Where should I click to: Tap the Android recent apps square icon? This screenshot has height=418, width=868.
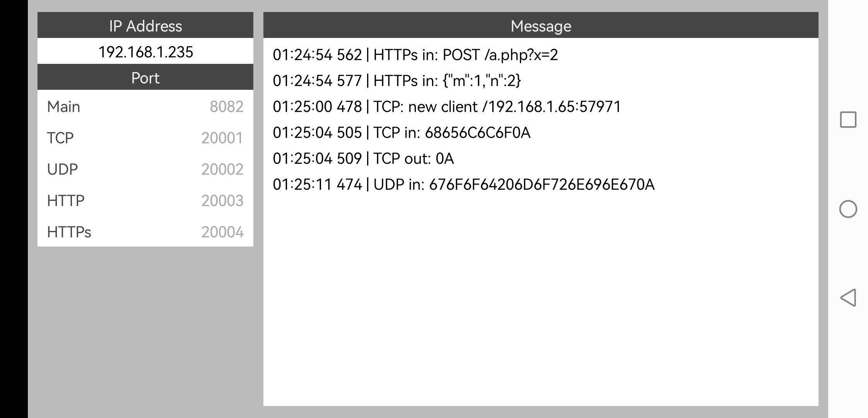848,120
